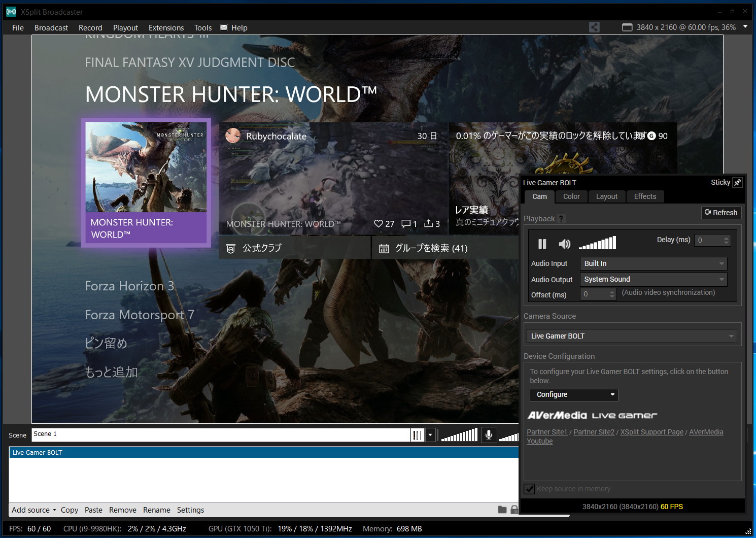The image size is (756, 538).
Task: Adjust the source playback volume bars
Action: tap(598, 244)
